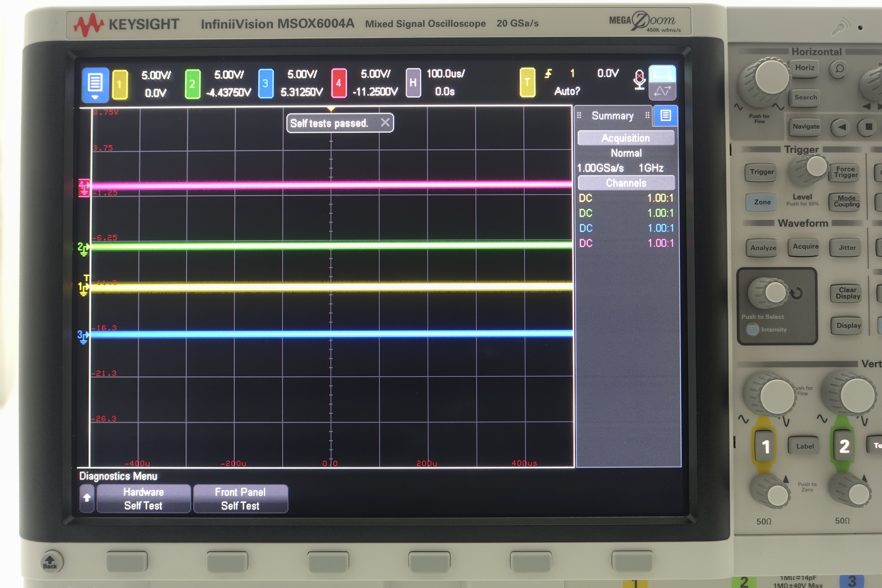Select channel 1 yellow badge

pyautogui.click(x=120, y=84)
